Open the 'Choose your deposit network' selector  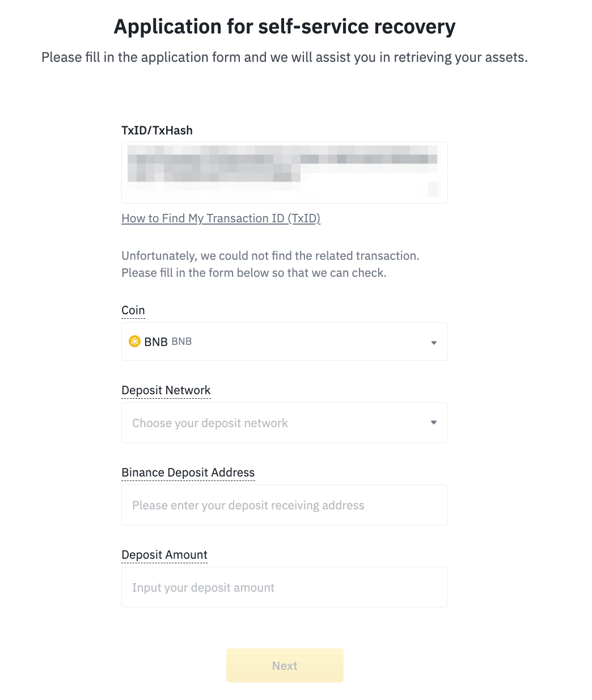pos(272,423)
